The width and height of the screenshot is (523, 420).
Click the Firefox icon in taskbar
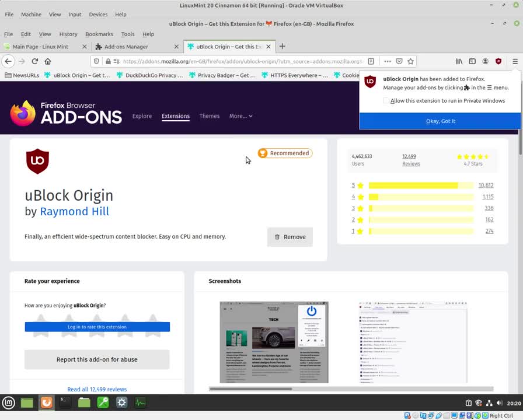(x=46, y=403)
